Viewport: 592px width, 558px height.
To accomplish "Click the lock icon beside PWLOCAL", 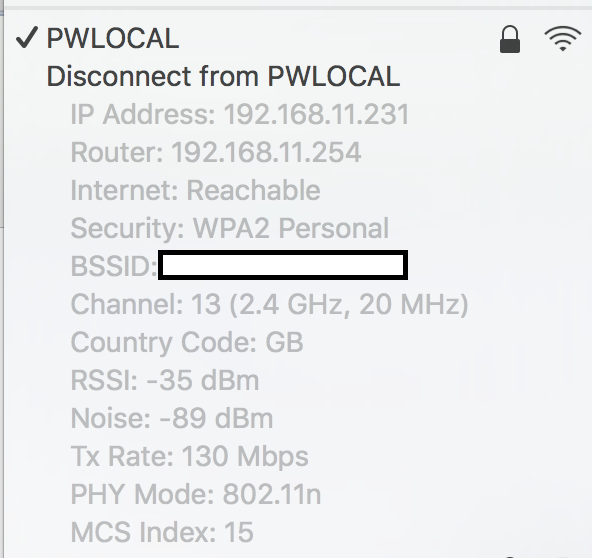I will click(x=510, y=39).
